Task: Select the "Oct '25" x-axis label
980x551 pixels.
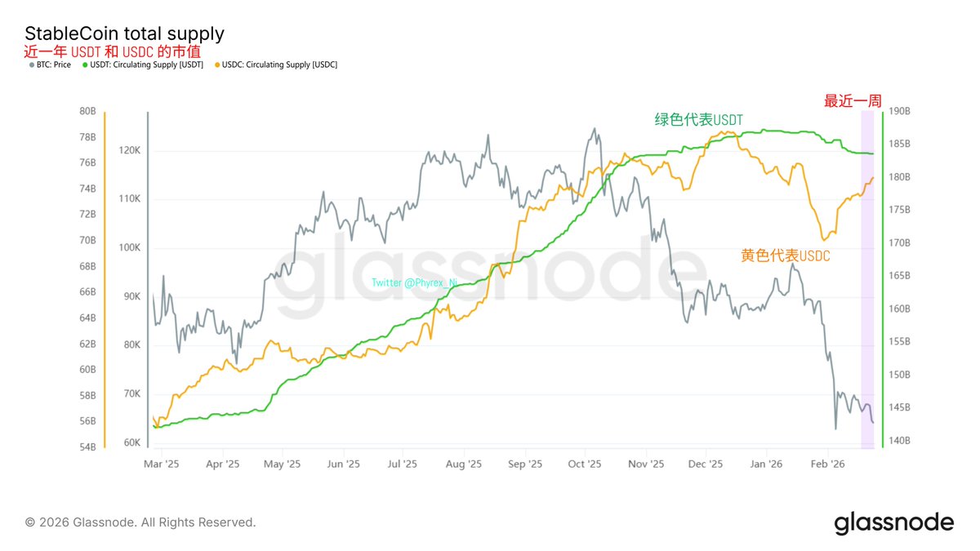Action: click(x=585, y=464)
